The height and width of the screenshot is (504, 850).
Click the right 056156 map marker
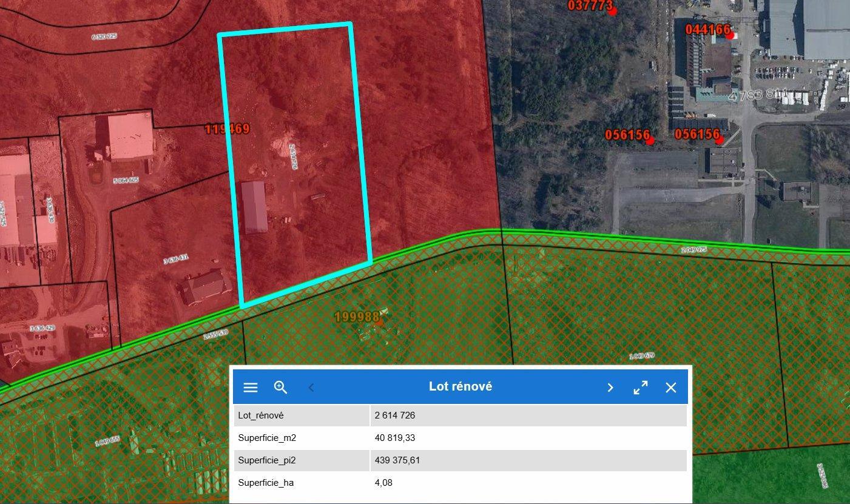(719, 141)
